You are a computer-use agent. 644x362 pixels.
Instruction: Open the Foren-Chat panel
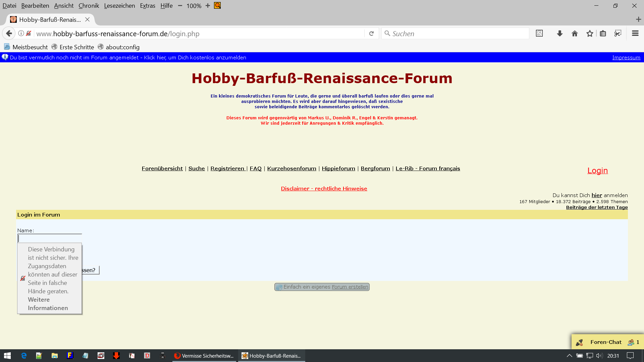coord(606,342)
